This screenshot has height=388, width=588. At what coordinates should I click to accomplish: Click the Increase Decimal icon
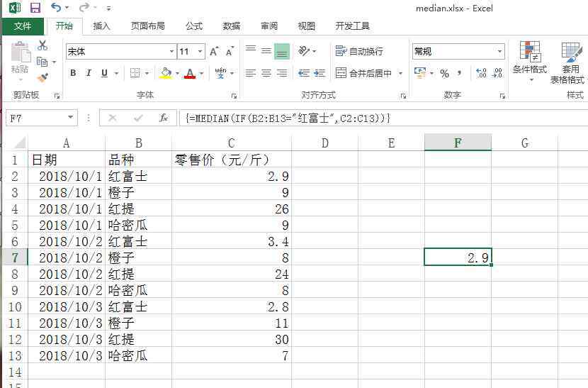pos(482,73)
